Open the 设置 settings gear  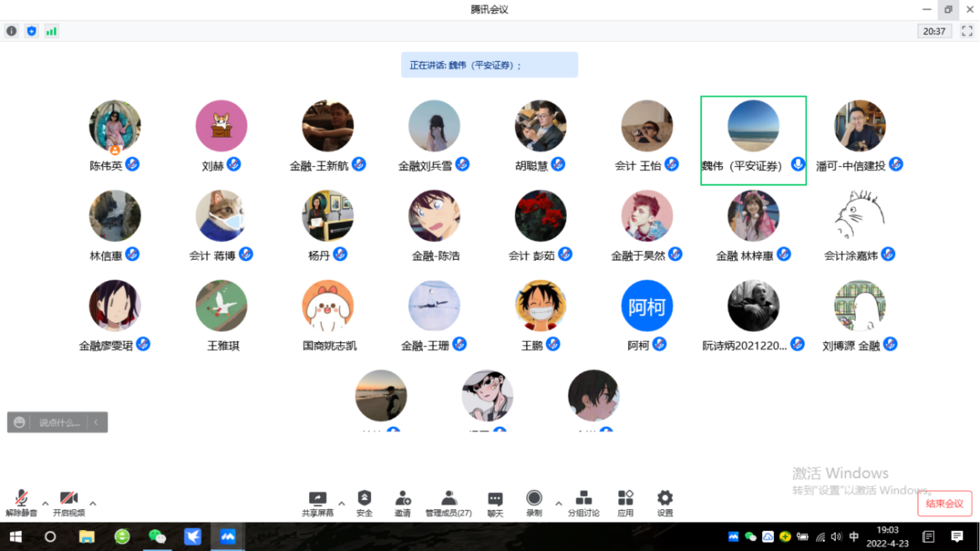[665, 502]
